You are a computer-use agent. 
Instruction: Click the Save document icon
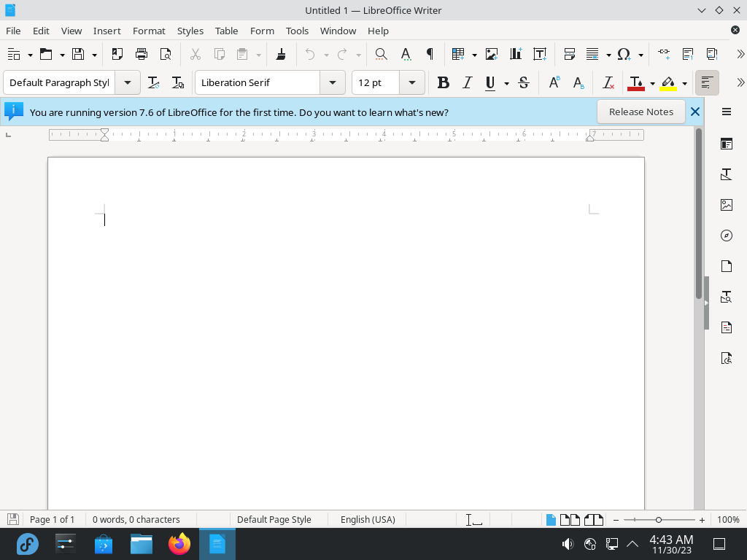coord(78,54)
